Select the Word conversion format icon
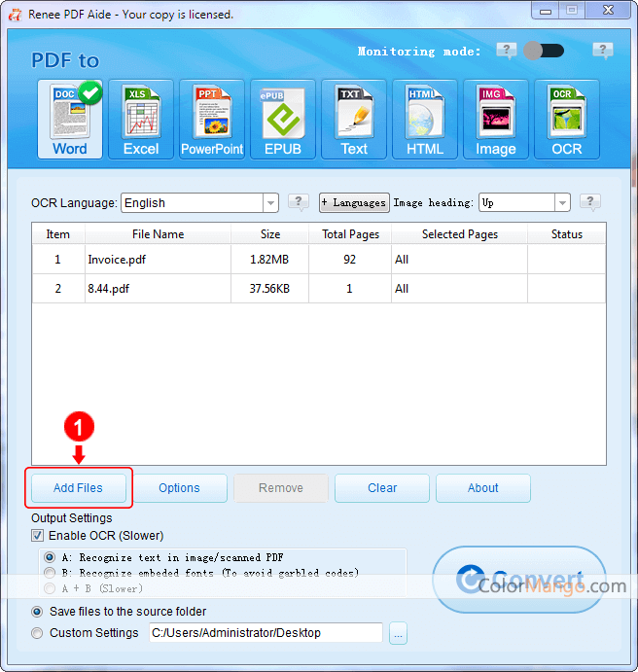The height and width of the screenshot is (672, 638). pyautogui.click(x=70, y=120)
